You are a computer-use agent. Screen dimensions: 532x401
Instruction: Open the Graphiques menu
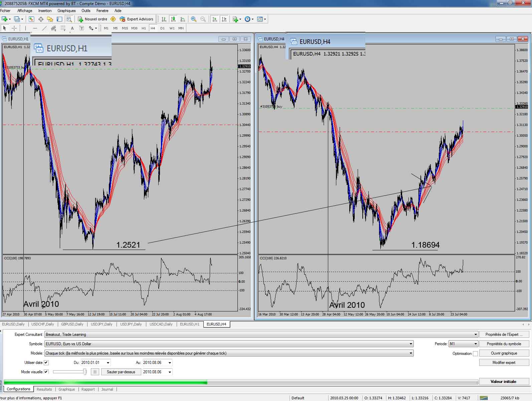(66, 11)
